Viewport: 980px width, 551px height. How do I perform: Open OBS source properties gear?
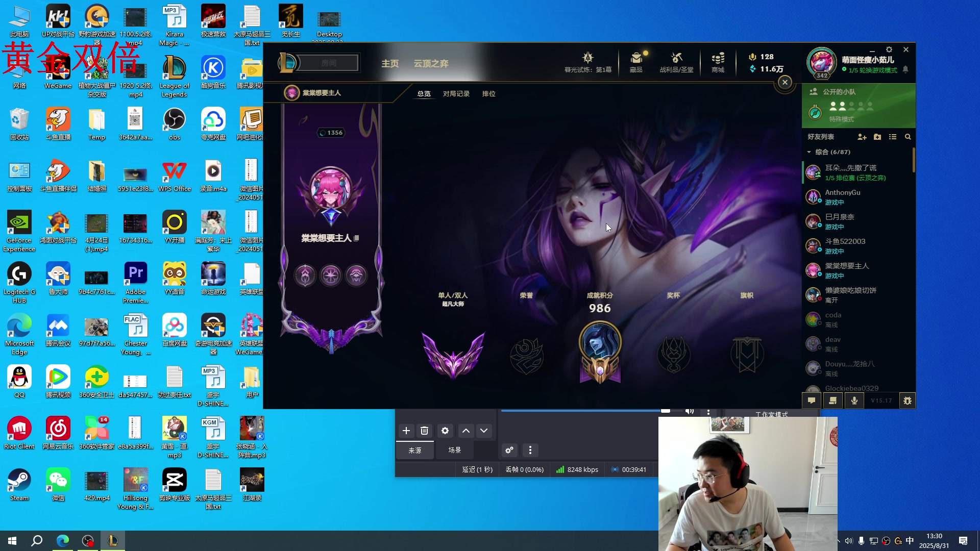click(x=445, y=431)
